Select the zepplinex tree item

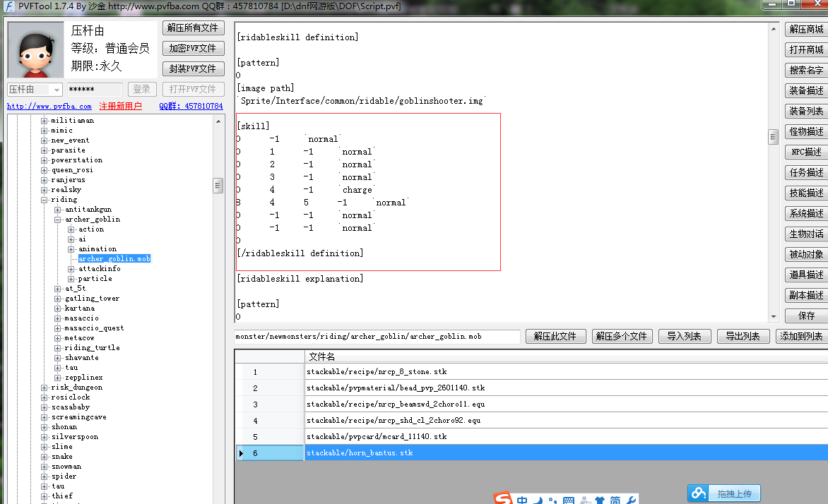pos(83,378)
